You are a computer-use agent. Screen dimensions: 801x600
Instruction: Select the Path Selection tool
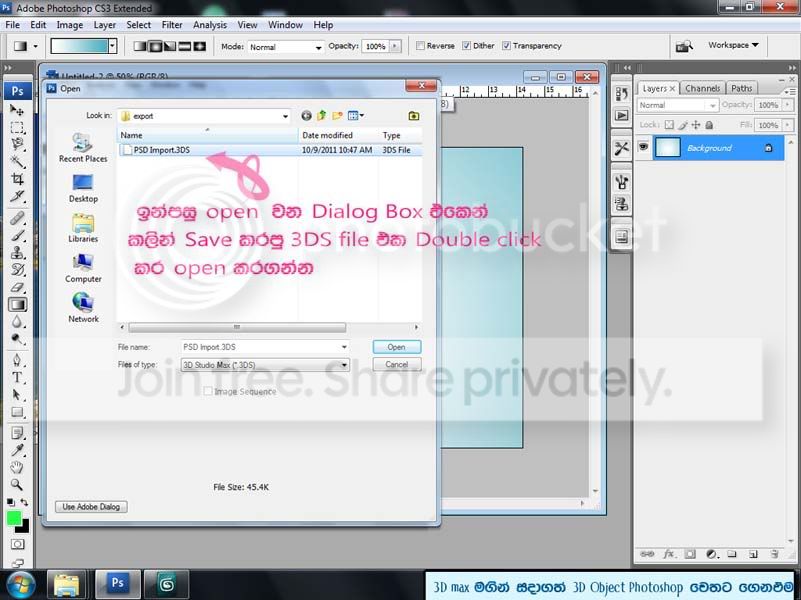tap(17, 395)
